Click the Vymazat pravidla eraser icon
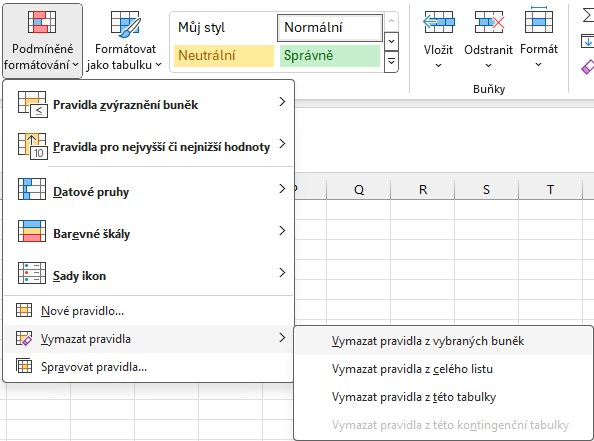Image resolution: width=594 pixels, height=441 pixels. tap(24, 338)
